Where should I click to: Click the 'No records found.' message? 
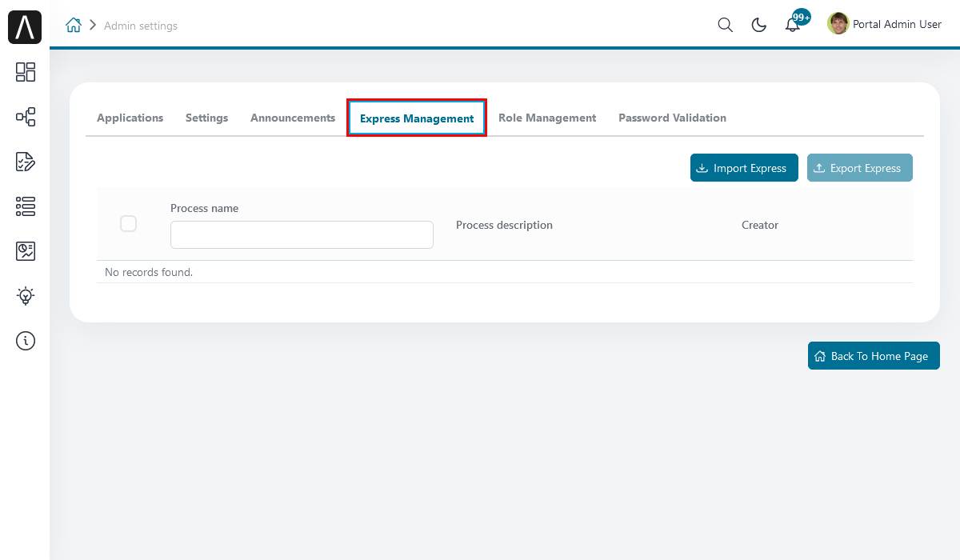point(149,272)
